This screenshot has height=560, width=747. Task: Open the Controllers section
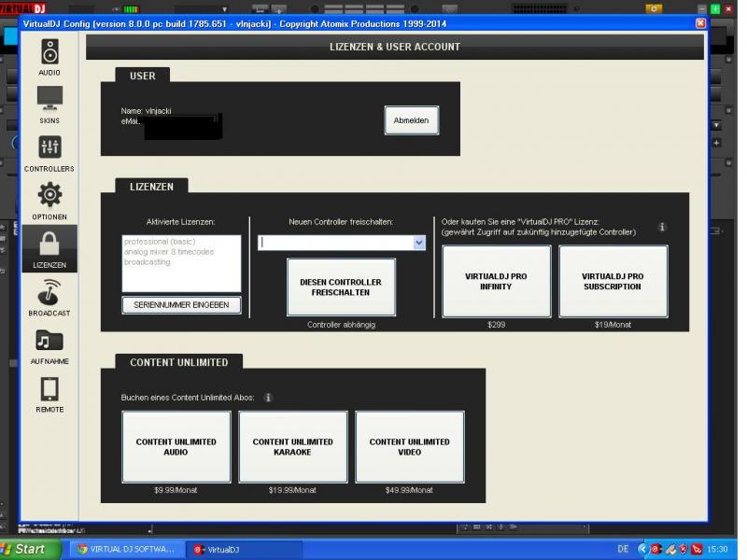coord(49,154)
